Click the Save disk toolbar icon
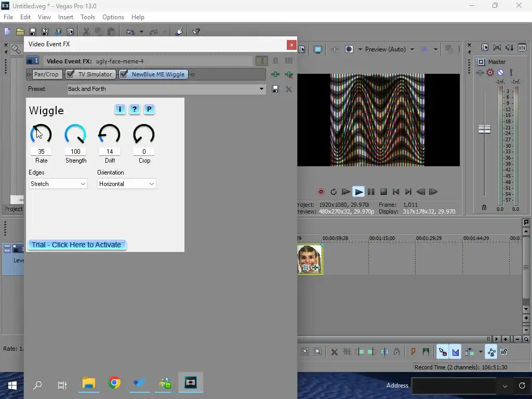The width and height of the screenshot is (532, 399). click(33, 32)
